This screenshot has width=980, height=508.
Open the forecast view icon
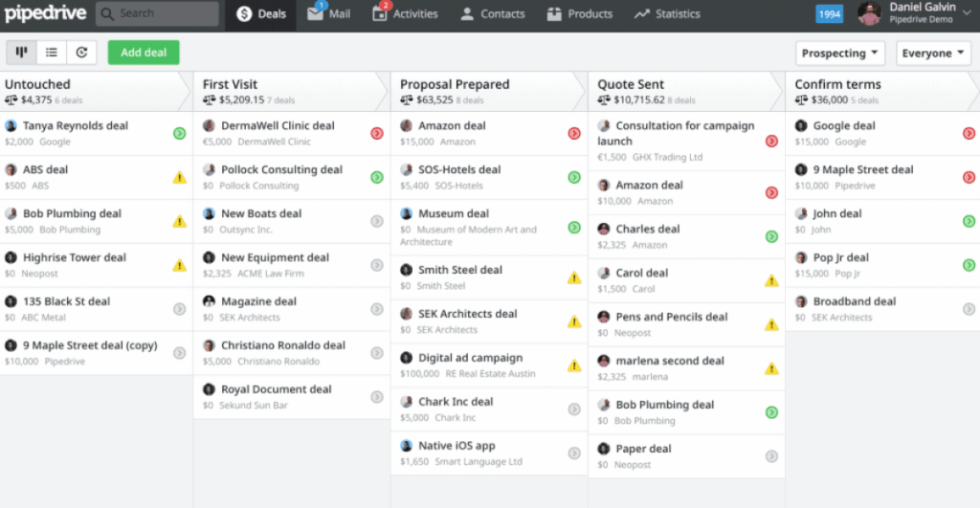tap(82, 53)
